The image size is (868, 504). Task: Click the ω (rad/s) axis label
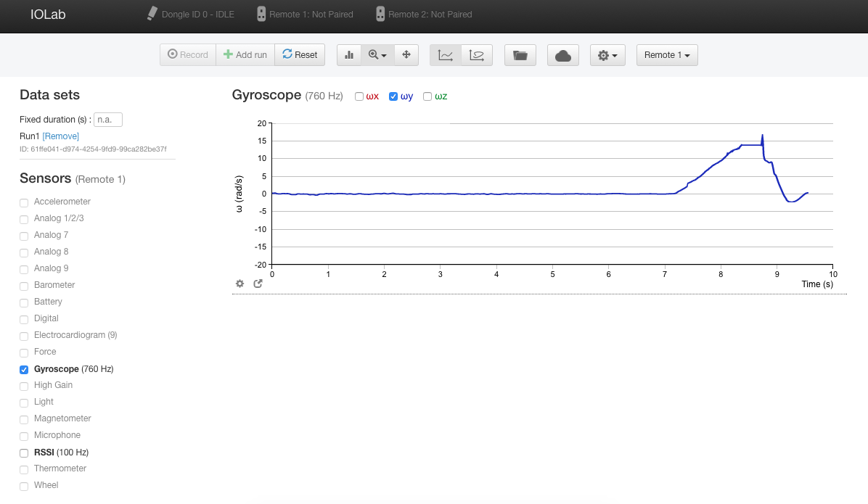coord(239,194)
